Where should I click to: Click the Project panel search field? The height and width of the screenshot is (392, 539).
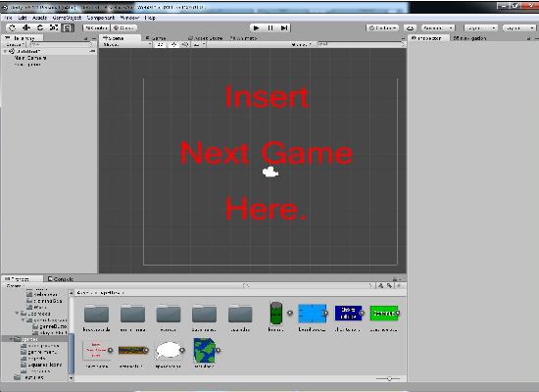coord(308,286)
